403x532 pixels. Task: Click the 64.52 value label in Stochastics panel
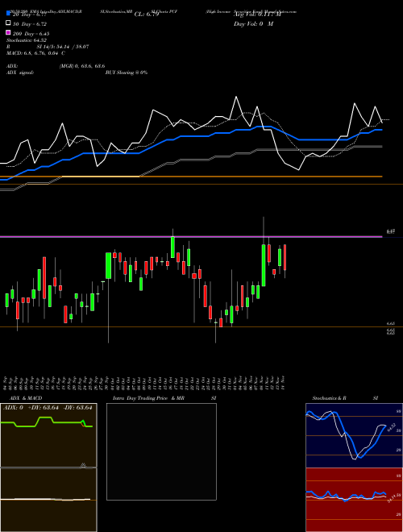click(392, 427)
